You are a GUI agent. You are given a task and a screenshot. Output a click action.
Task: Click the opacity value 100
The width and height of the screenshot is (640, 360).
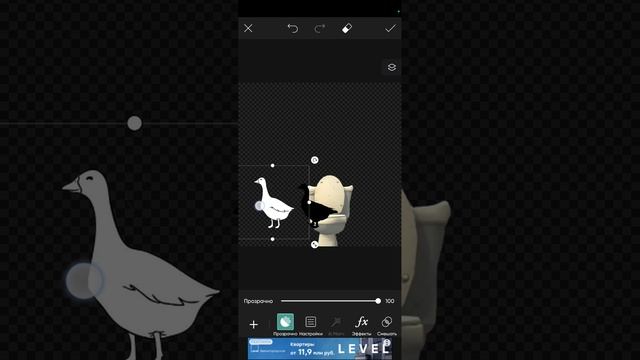point(390,301)
